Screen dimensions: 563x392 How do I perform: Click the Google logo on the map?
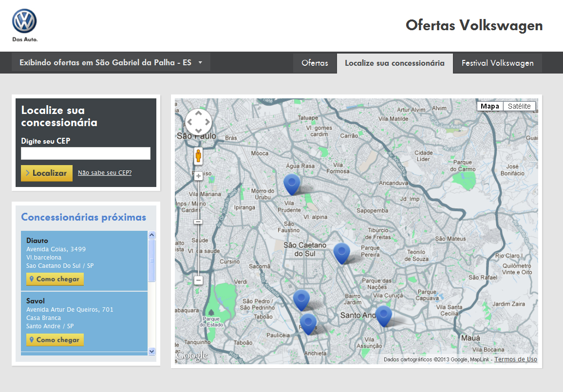point(192,355)
